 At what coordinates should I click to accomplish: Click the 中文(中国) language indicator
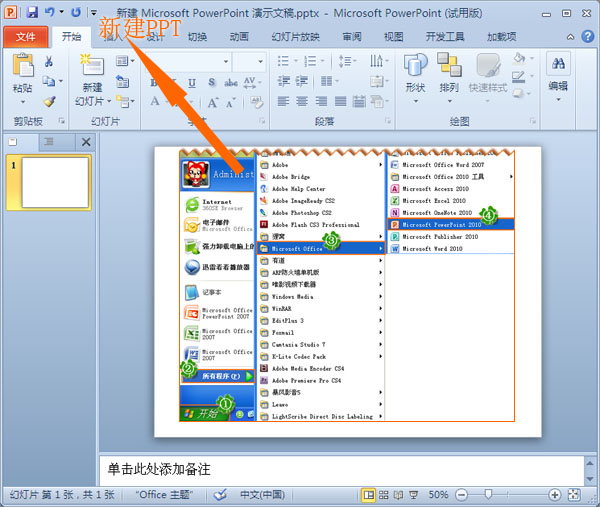pos(262,495)
